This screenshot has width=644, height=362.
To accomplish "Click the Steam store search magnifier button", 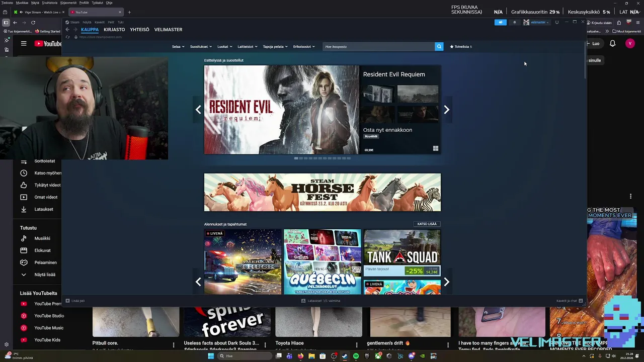I will [x=439, y=46].
